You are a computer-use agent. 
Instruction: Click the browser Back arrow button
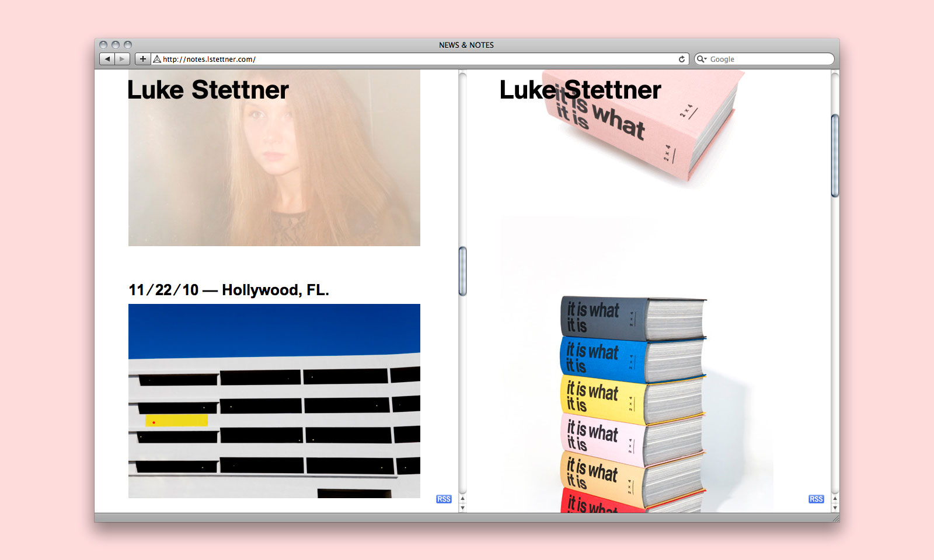tap(107, 59)
